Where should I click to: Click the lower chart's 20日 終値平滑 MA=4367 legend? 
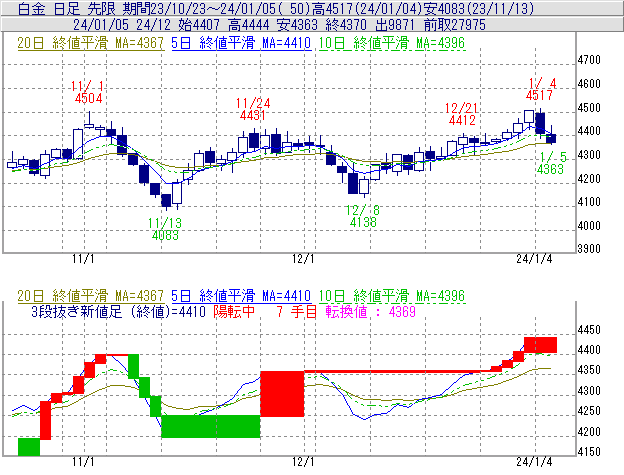[x=90, y=296]
